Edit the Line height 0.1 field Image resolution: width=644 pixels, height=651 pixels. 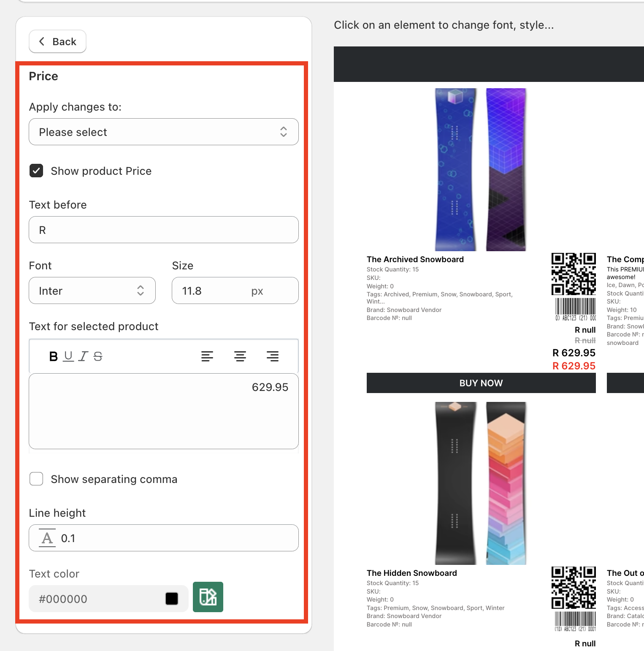[x=164, y=538]
